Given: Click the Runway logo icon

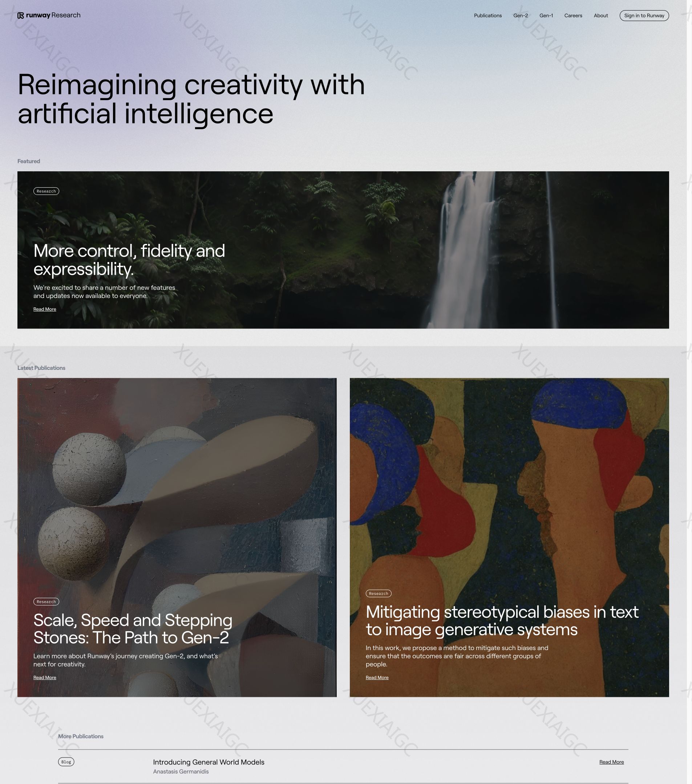Looking at the screenshot, I should point(21,15).
